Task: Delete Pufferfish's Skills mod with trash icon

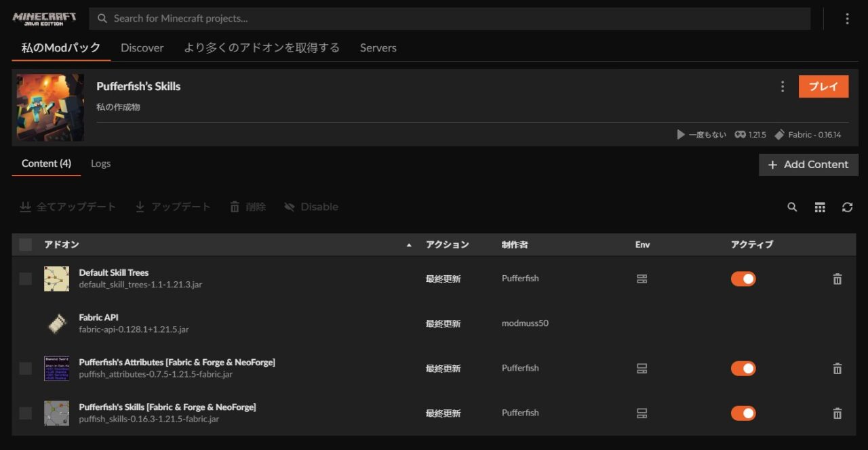Action: pyautogui.click(x=837, y=413)
